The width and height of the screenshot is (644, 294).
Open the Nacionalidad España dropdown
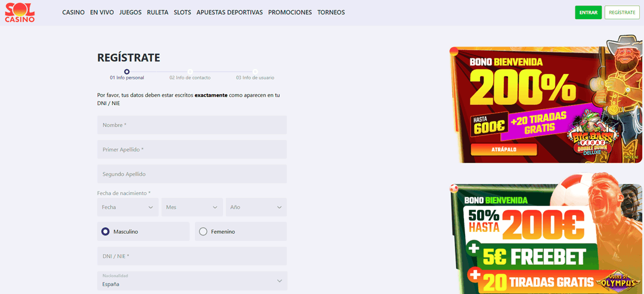[192, 281]
